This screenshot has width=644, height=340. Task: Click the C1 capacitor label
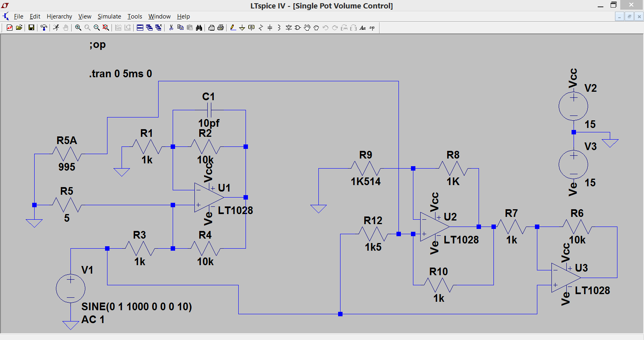[x=208, y=97]
